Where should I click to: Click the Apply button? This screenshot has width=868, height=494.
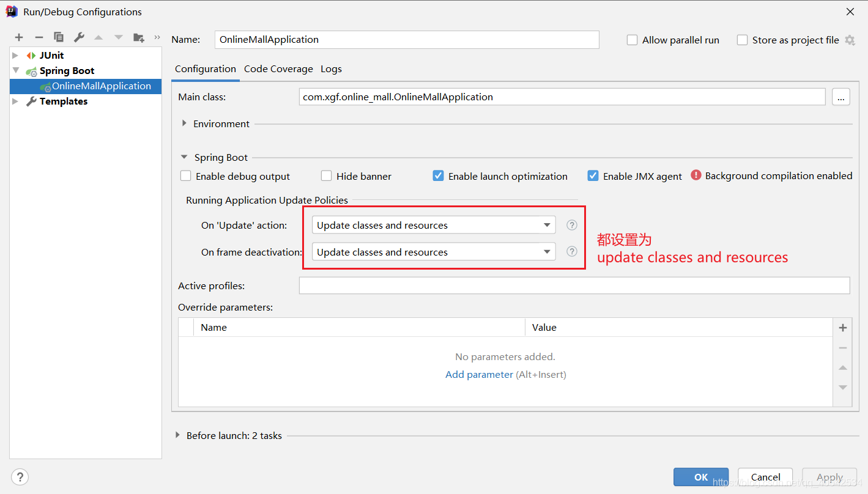[x=829, y=477]
